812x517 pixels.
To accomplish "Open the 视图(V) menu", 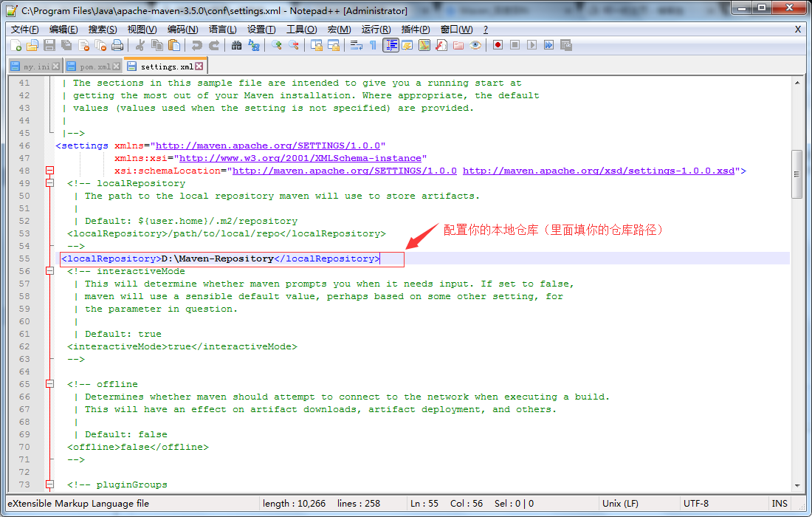I will pos(142,30).
